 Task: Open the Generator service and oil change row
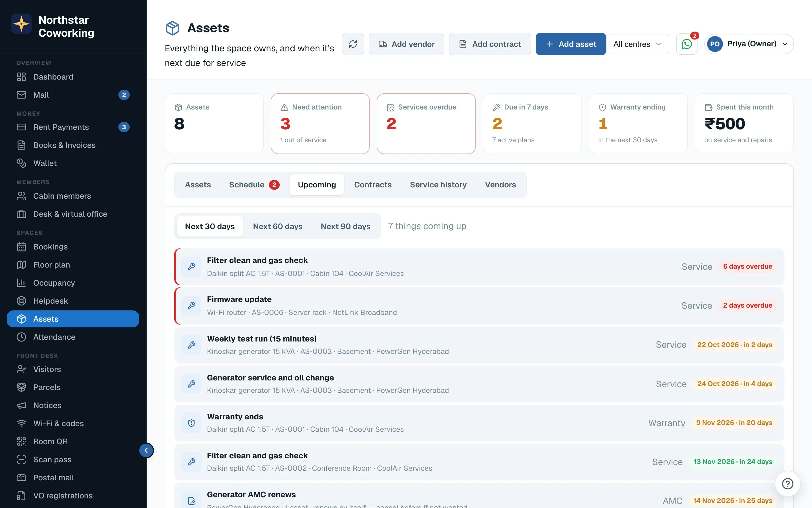tap(479, 384)
